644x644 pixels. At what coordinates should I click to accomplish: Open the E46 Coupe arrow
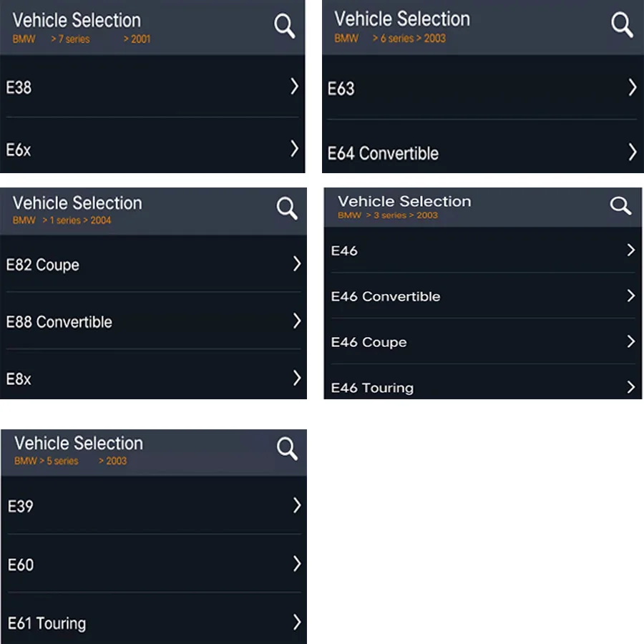tap(630, 341)
